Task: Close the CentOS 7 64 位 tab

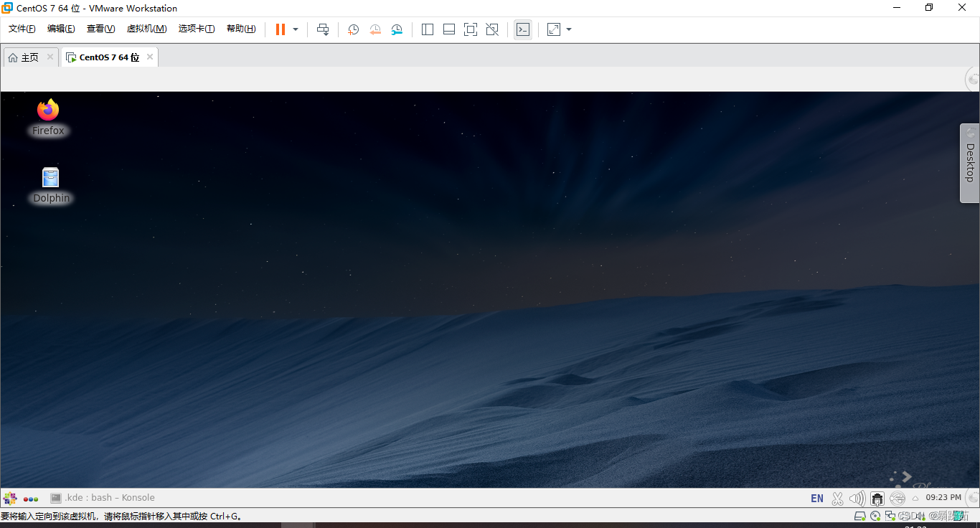Action: click(x=150, y=57)
